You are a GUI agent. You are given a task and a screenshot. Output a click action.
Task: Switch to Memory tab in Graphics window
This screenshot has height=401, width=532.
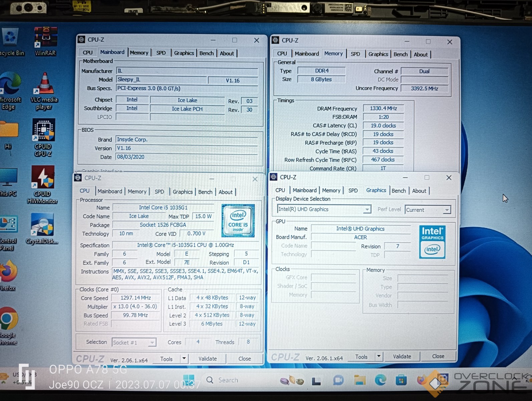tap(331, 190)
